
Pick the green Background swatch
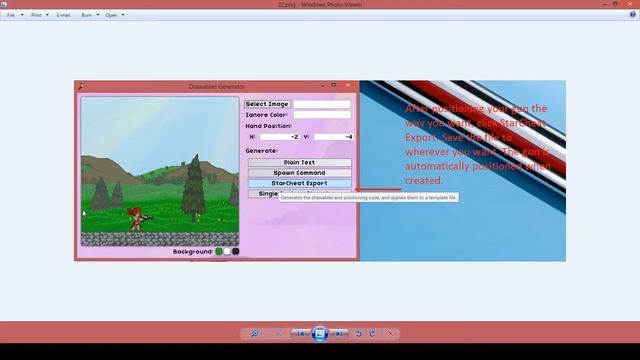[x=219, y=251]
